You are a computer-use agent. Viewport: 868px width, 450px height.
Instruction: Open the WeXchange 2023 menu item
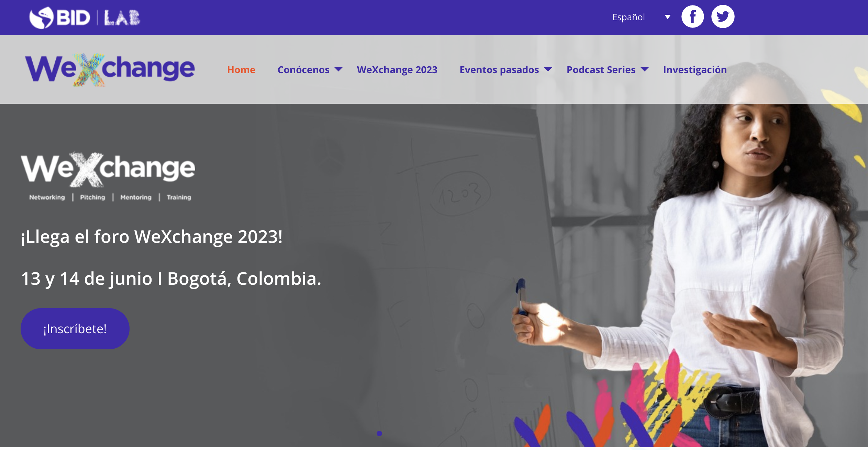click(397, 70)
